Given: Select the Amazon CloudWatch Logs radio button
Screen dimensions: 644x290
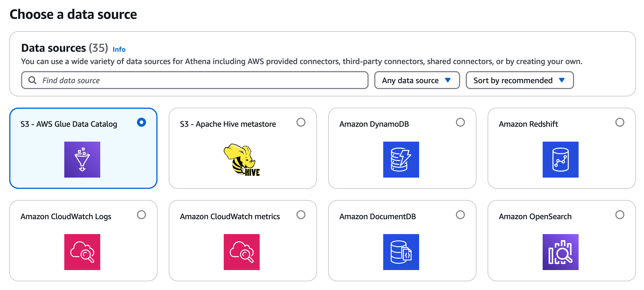Looking at the screenshot, I should pos(141,215).
